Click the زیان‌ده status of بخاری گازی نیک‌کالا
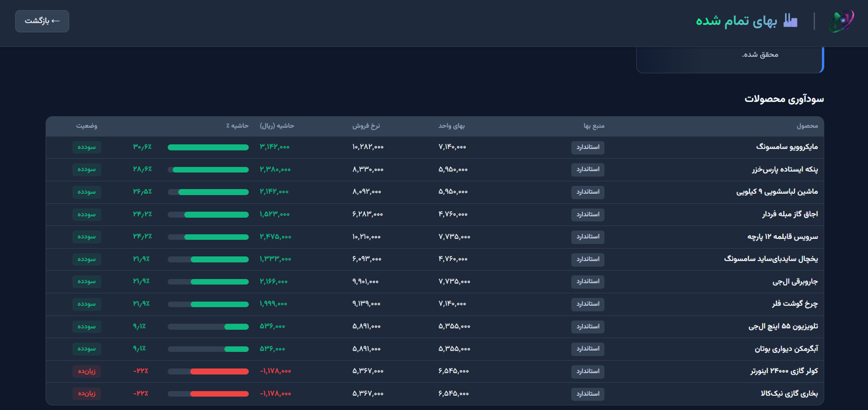Image resolution: width=868 pixels, height=410 pixels. (x=86, y=394)
